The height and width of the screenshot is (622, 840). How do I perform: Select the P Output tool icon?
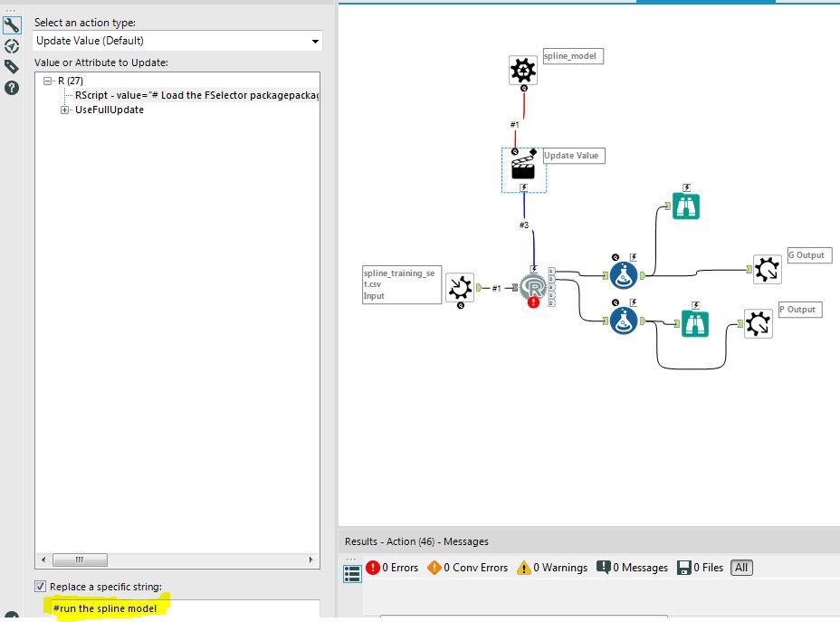tap(758, 324)
